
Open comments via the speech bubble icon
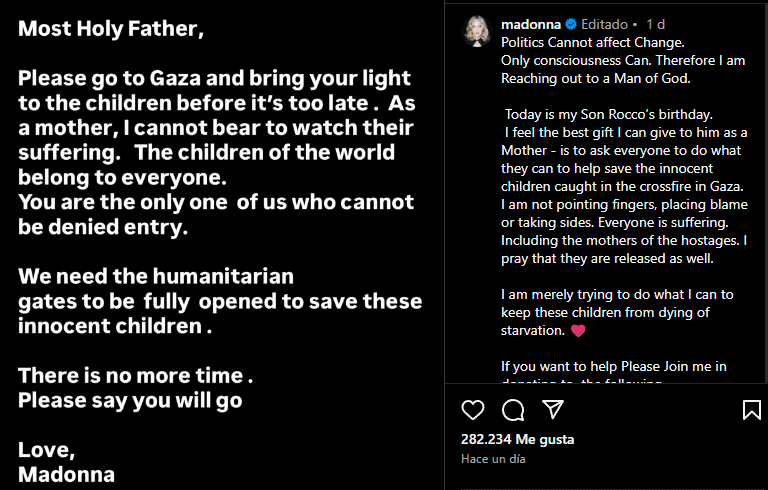tap(513, 410)
